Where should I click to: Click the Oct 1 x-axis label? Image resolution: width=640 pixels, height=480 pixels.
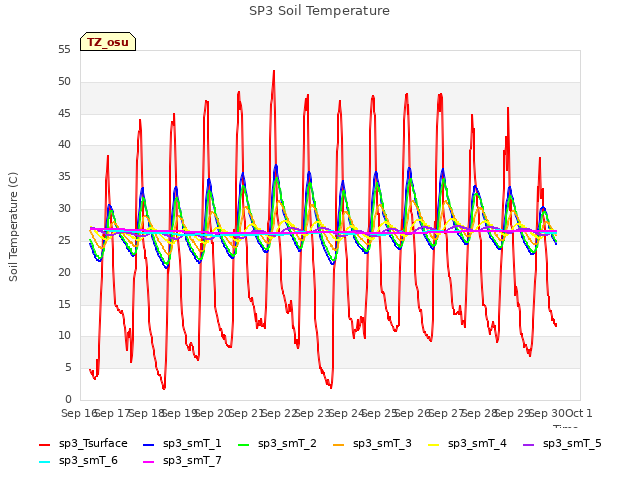(x=579, y=413)
